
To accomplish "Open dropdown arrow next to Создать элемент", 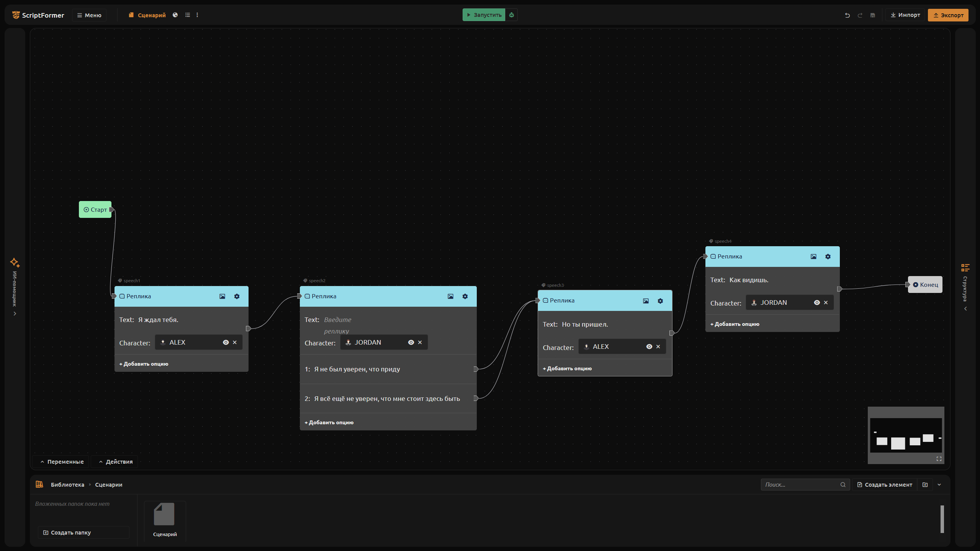I will (x=939, y=485).
